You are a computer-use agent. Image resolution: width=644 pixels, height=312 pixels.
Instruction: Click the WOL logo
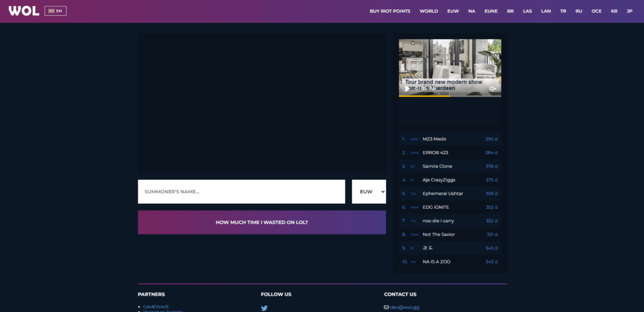click(24, 11)
